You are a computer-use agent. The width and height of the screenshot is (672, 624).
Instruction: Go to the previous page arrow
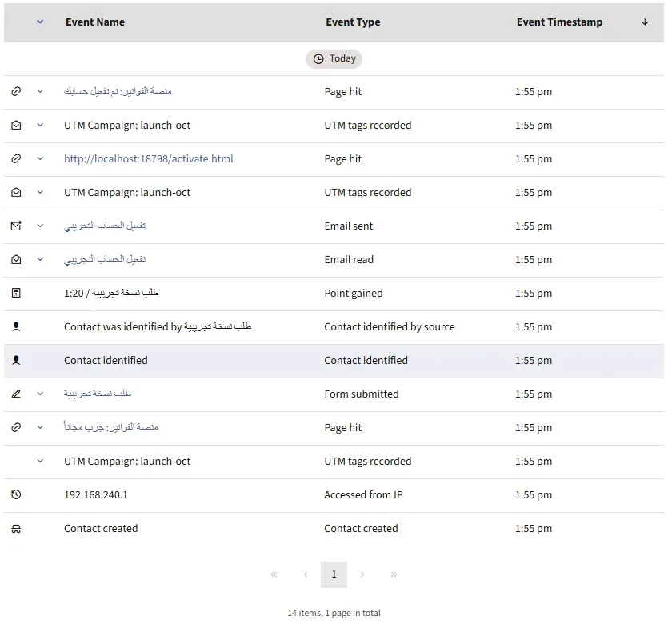pyautogui.click(x=306, y=574)
